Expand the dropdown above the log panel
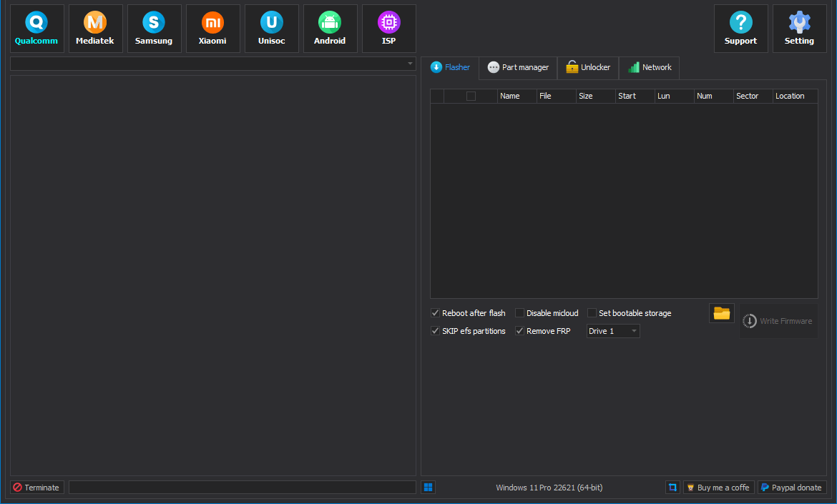The width and height of the screenshot is (837, 504). (x=410, y=63)
